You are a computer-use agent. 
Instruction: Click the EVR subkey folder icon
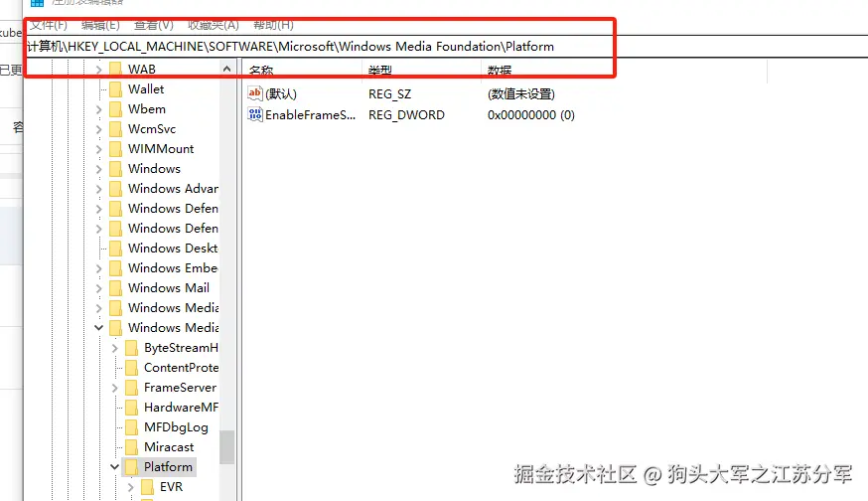click(147, 487)
